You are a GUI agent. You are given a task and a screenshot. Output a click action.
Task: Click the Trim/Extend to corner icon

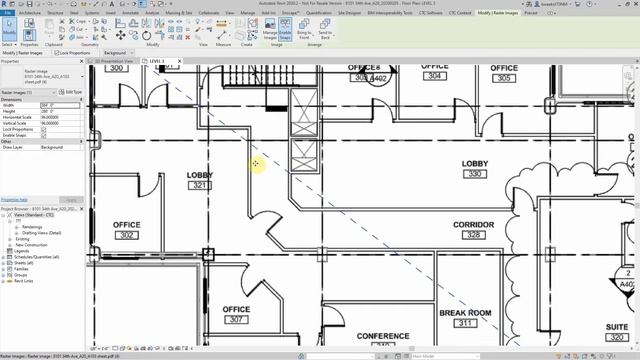pos(160,36)
